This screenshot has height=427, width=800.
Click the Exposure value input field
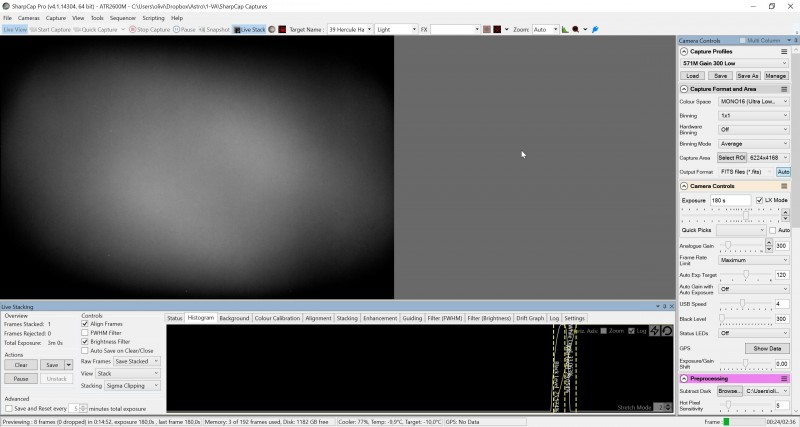click(x=730, y=200)
